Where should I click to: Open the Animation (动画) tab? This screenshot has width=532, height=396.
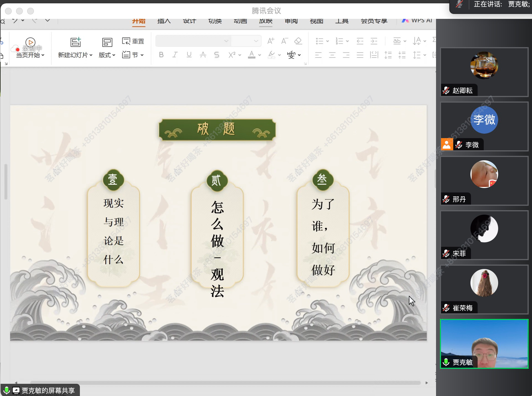coord(240,21)
